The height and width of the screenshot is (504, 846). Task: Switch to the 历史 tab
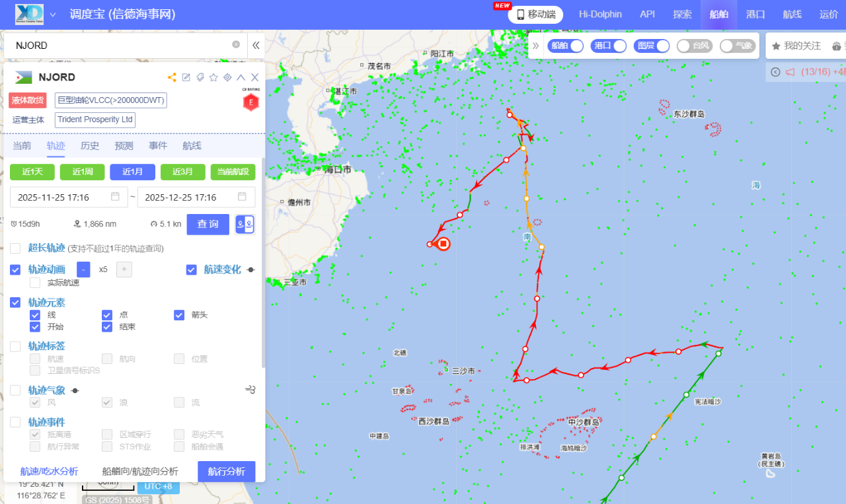click(x=90, y=146)
